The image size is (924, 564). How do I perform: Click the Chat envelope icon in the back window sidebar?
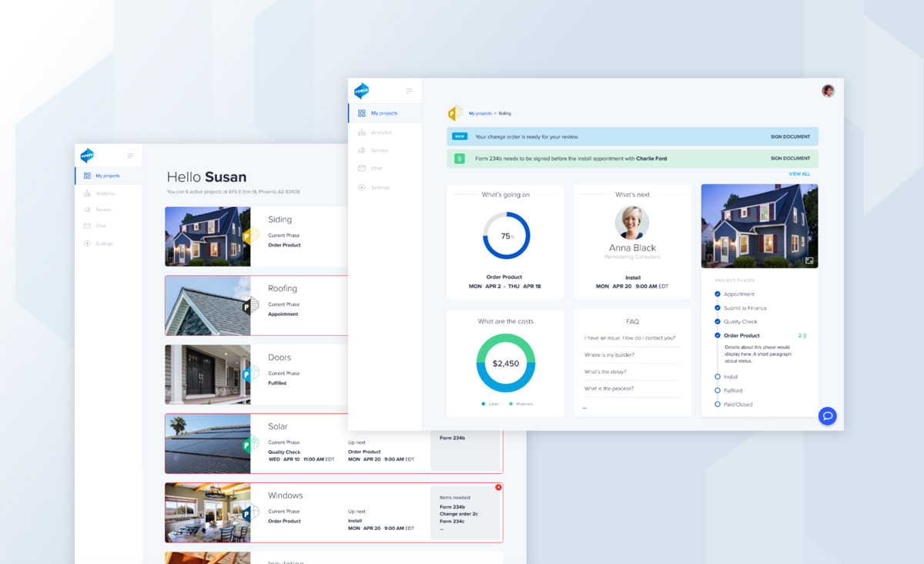(87, 226)
